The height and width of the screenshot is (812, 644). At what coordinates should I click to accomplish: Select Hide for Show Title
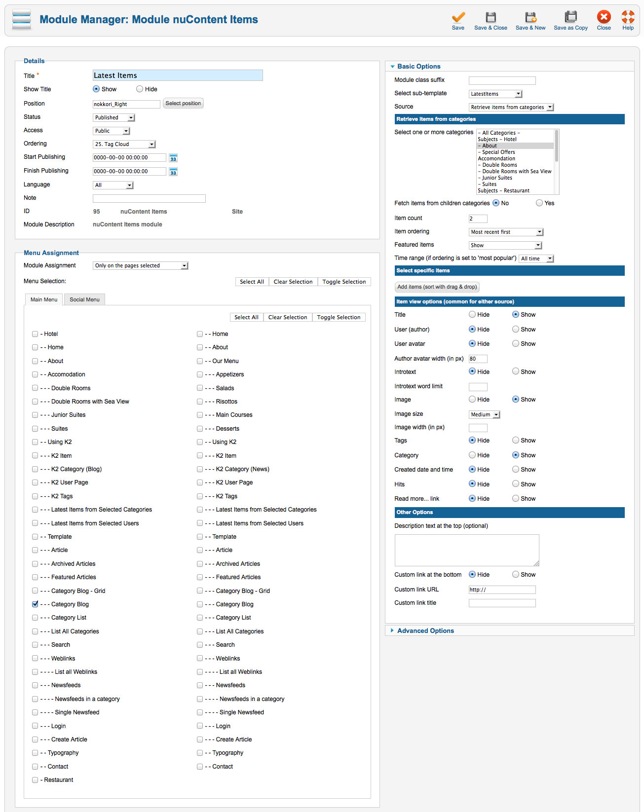(x=140, y=89)
